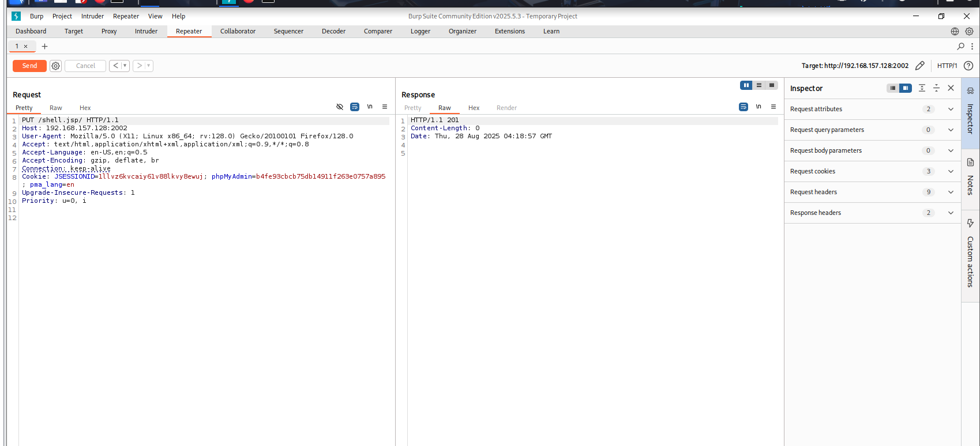980x446 pixels.
Task: Go forward to next request
Action: click(139, 66)
